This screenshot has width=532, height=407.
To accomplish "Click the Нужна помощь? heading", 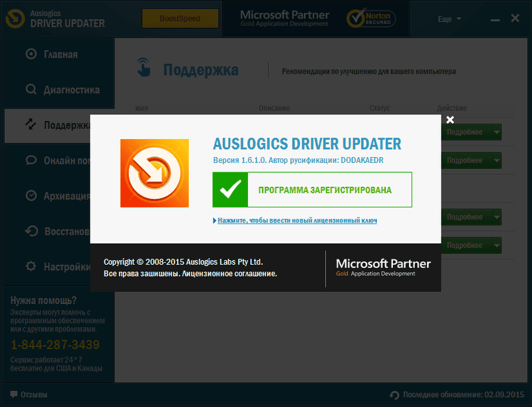I will click(x=43, y=301).
